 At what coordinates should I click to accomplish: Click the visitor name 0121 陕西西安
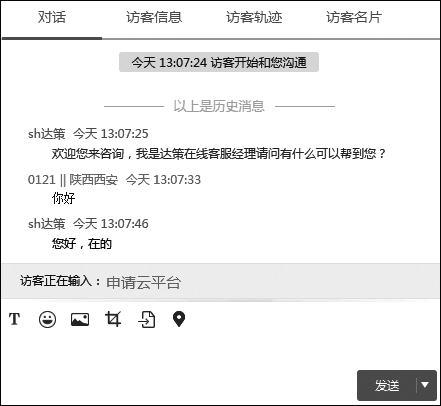73,180
